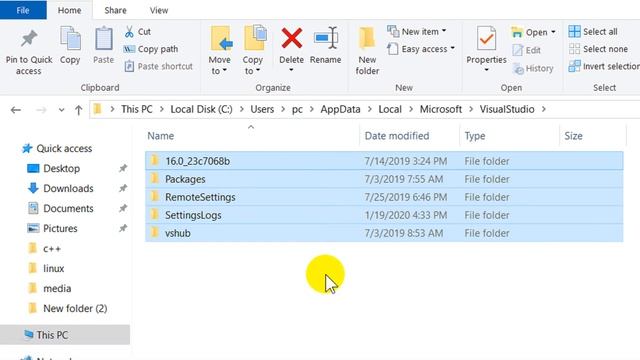Go up one folder level arrow

(x=78, y=110)
